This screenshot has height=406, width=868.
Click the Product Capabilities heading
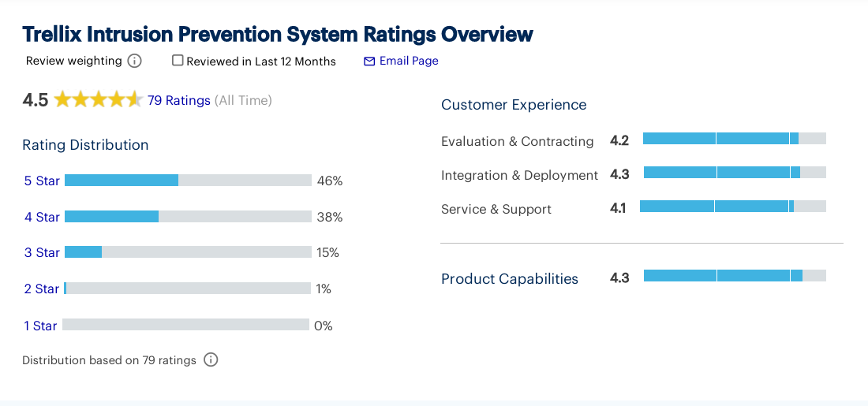point(510,279)
